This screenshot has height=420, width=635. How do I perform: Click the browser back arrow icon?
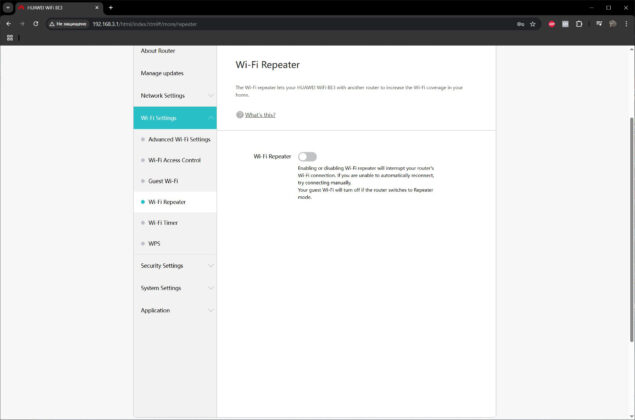click(x=9, y=24)
